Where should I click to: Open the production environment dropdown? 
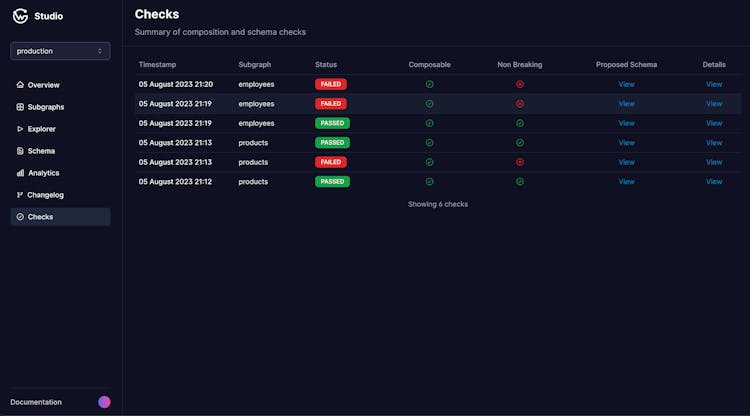click(60, 51)
